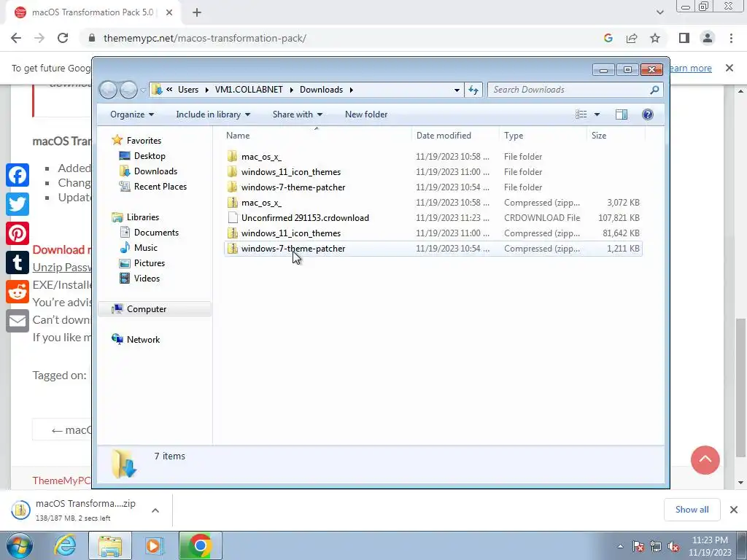Launch Internet Explorer from taskbar

(65, 545)
